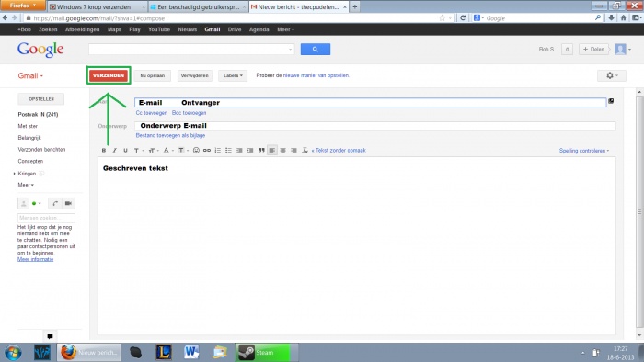Screen dimensions: 644x362
Task: Center align the text
Action: point(283,151)
